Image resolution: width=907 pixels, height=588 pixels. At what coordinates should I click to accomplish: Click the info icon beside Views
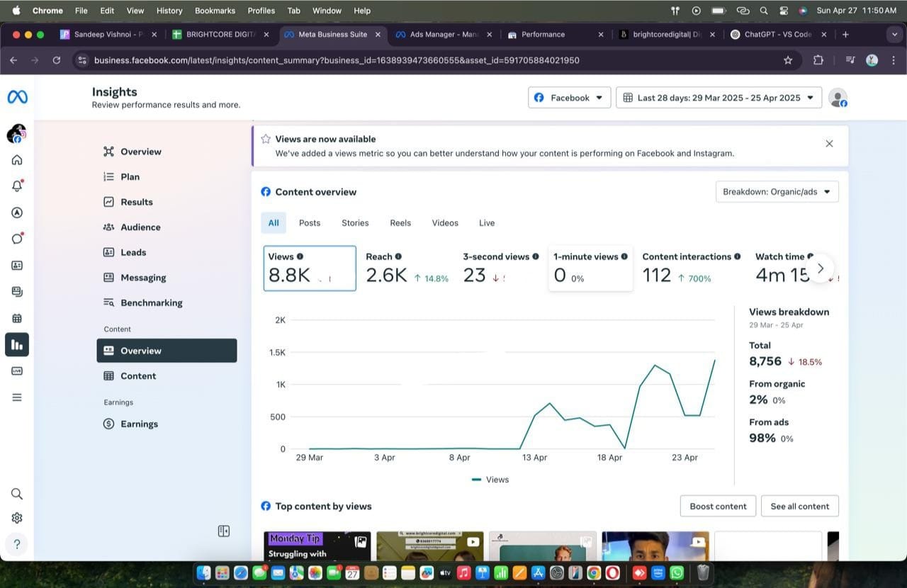[x=300, y=256]
